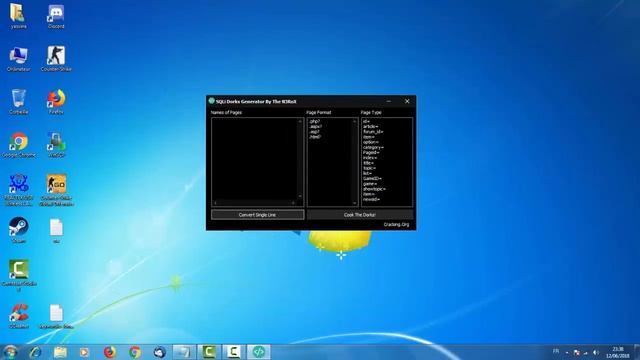Open the Google Chrome desktop shortcut

[18, 145]
